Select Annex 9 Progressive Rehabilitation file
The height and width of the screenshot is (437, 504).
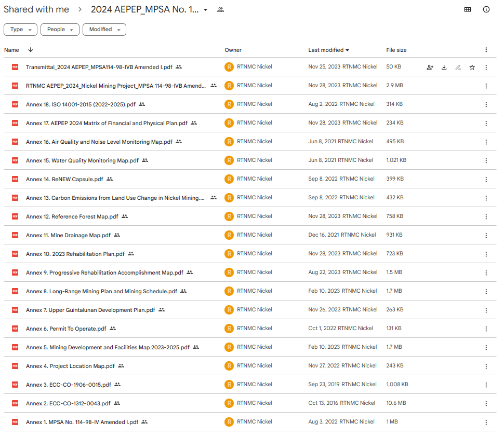[104, 272]
